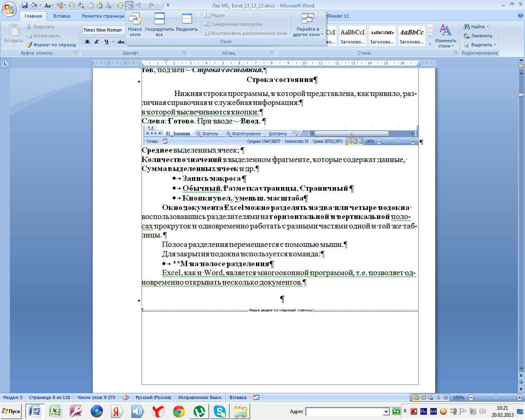Click macro recording icon in status bar
This screenshot has width=525, height=420.
(256, 397)
